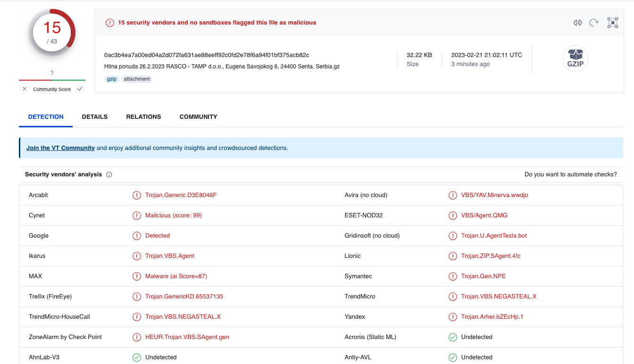Click the alert icon in Google row
This screenshot has height=364, width=634.
click(x=137, y=236)
